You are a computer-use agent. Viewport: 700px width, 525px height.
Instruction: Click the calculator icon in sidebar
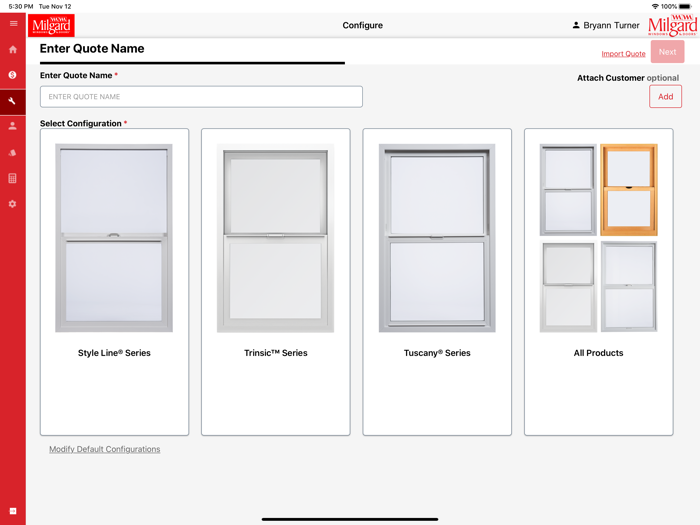click(13, 178)
